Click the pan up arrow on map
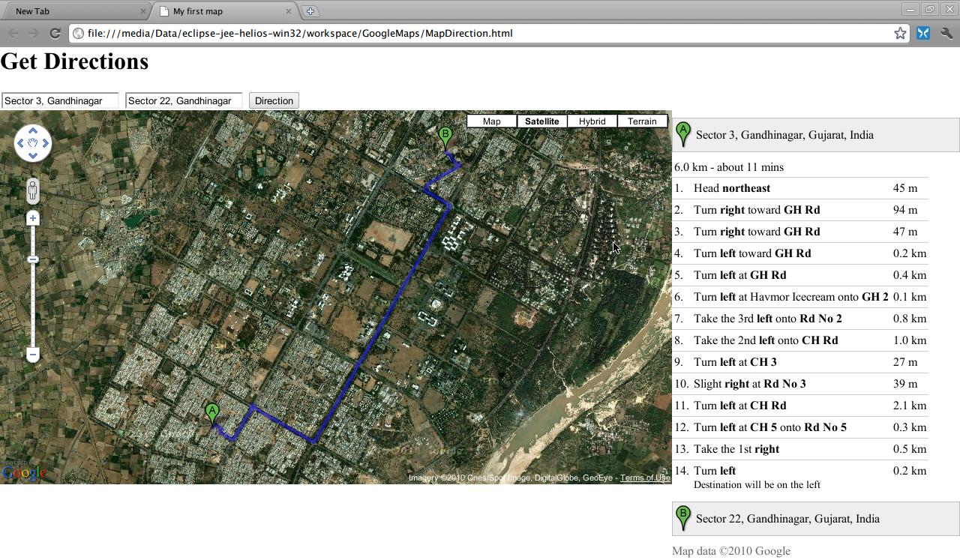This screenshot has height=560, width=960. 33,131
